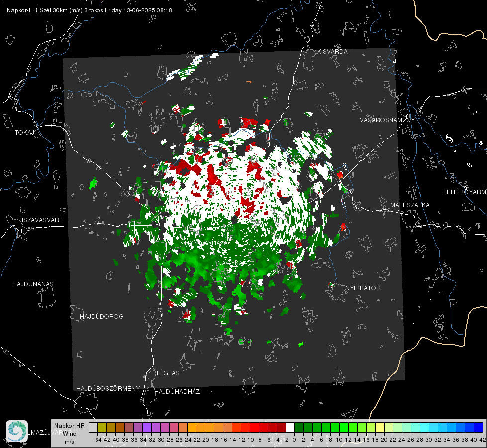
Task: Select the HAJDÚDOROG label
Action: [101, 316]
